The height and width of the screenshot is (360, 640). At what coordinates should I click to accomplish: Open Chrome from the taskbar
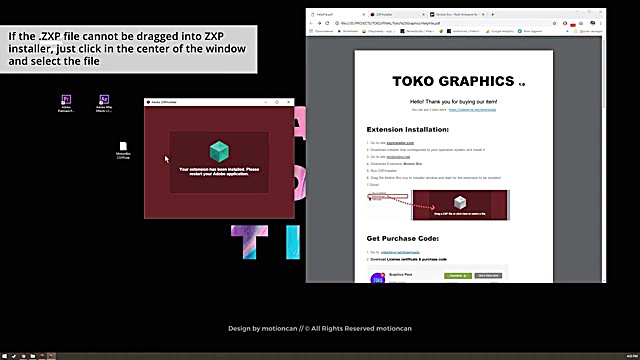pos(23,356)
